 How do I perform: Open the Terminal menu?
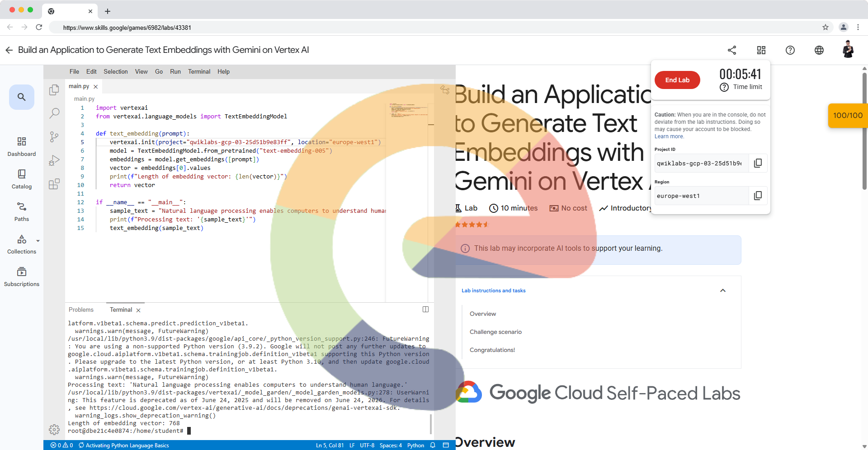199,72
